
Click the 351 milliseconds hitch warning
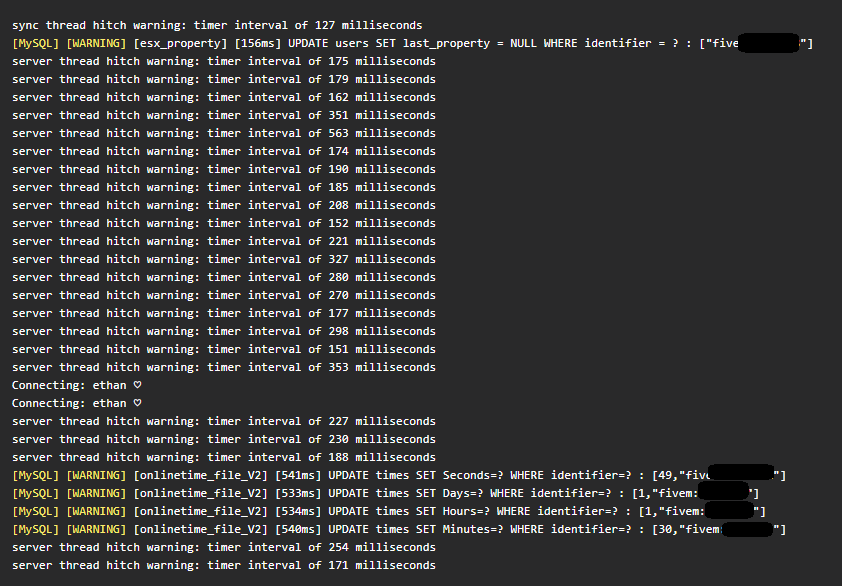[x=223, y=115]
